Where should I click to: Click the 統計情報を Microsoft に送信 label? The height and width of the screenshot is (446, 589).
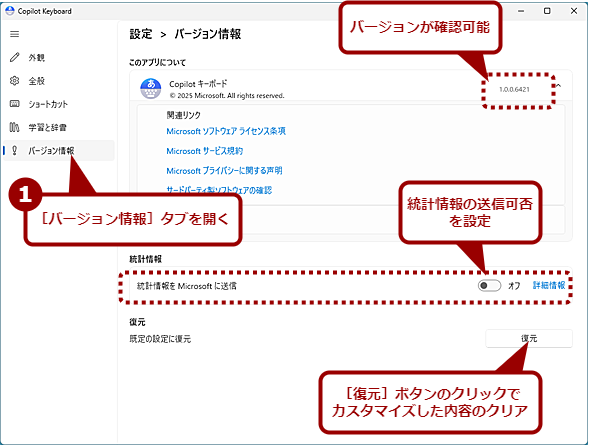[187, 286]
